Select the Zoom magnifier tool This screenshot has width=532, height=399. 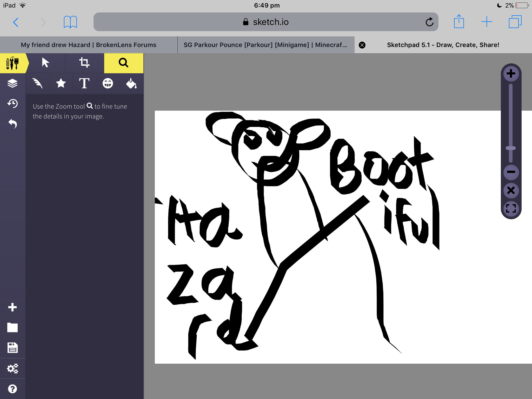click(124, 63)
